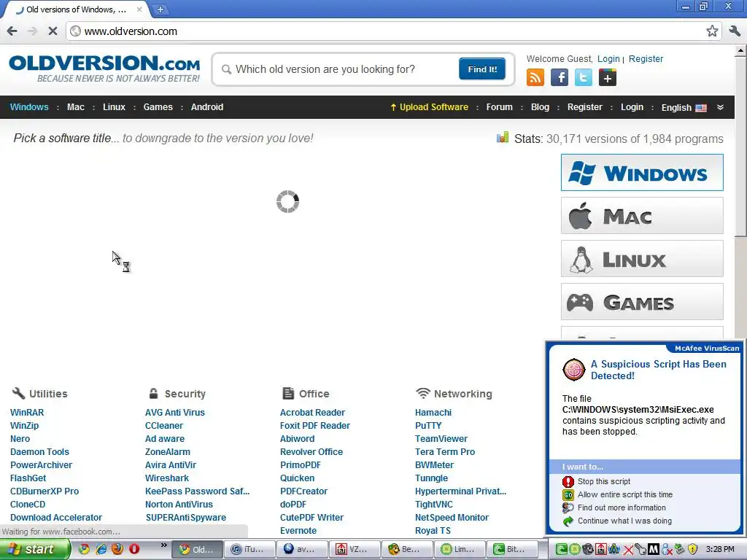The width and height of the screenshot is (747, 560).
Task: Open the WinRAR link under Utilities
Action: pos(27,413)
